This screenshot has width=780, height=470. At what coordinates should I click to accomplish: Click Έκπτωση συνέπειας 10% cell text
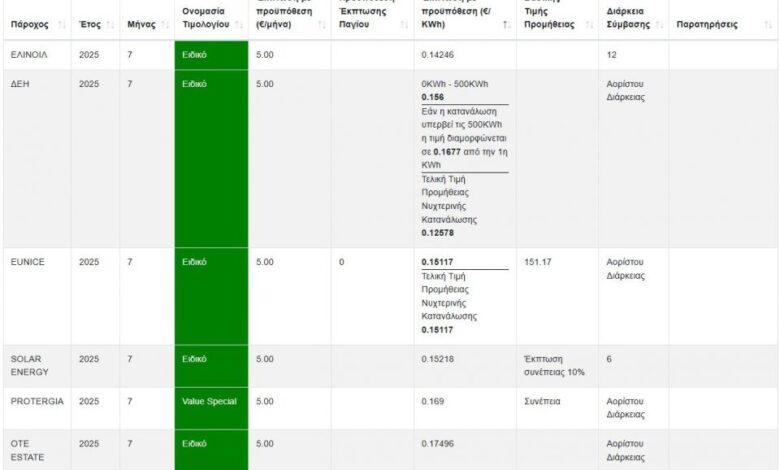[x=553, y=365]
